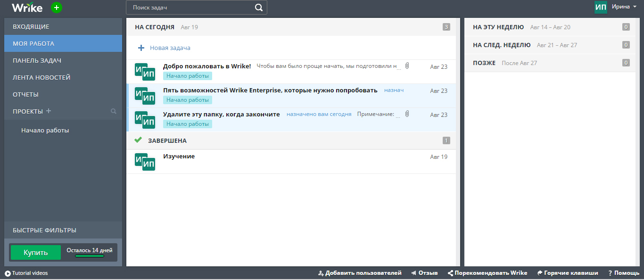Screen dimensions: 644x280
Task: Click the trial days progress bar
Action: tap(90, 256)
